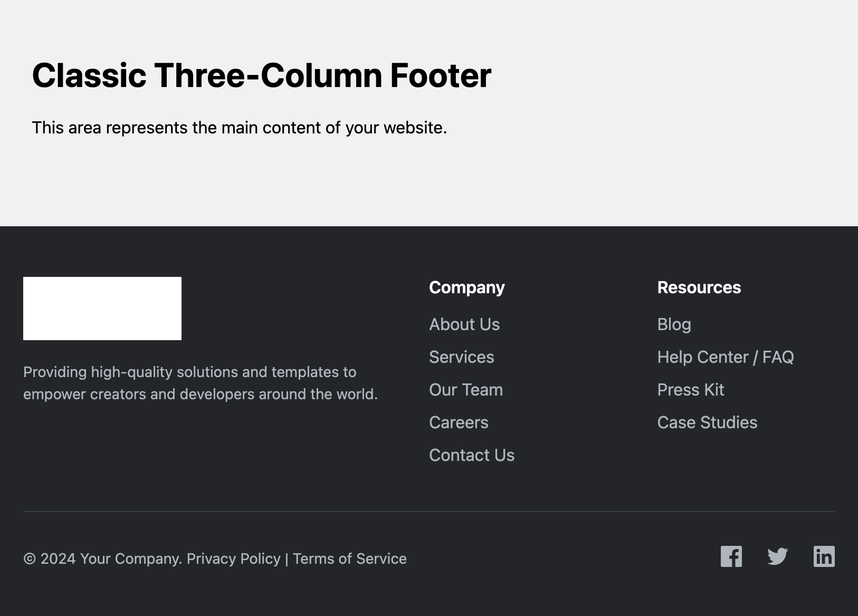This screenshot has height=616, width=858.
Task: Go to the Press Kit link
Action: pos(691,390)
